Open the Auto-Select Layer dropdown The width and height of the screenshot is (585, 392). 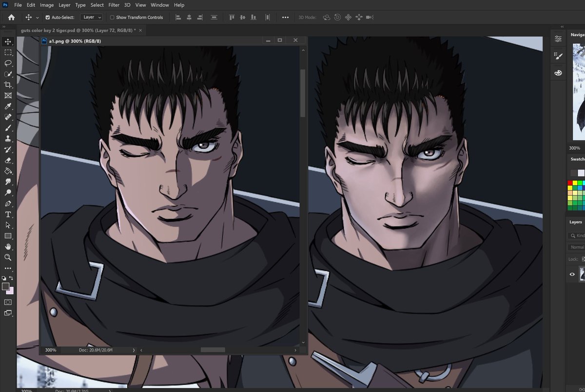click(x=92, y=17)
